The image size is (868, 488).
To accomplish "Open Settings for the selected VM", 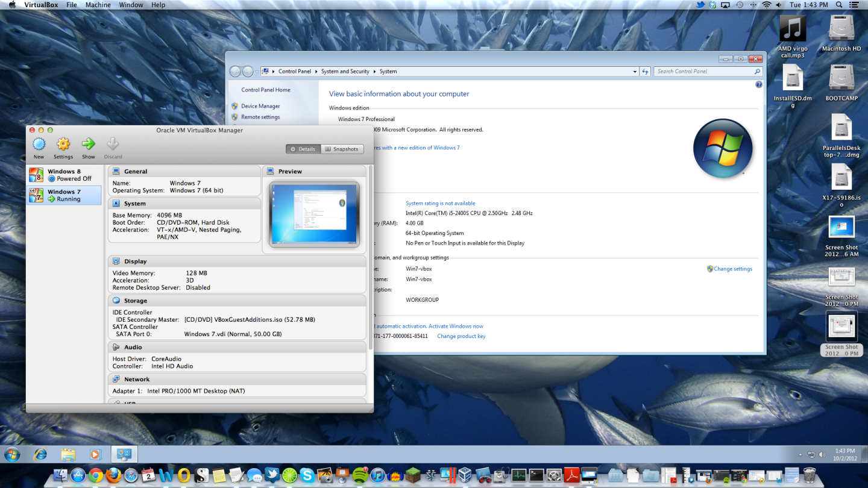I will (63, 146).
